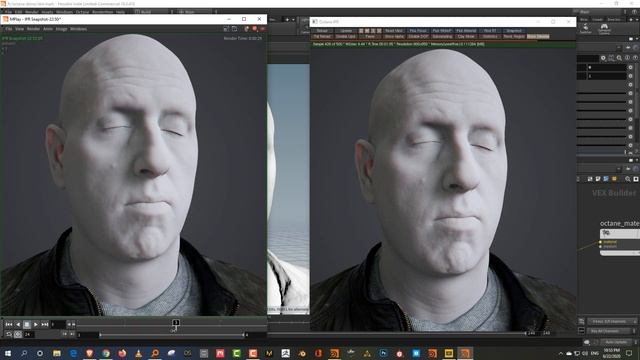The image size is (640, 360).
Task: Toggle Show Alpha in Octane IPR
Action: click(x=393, y=36)
